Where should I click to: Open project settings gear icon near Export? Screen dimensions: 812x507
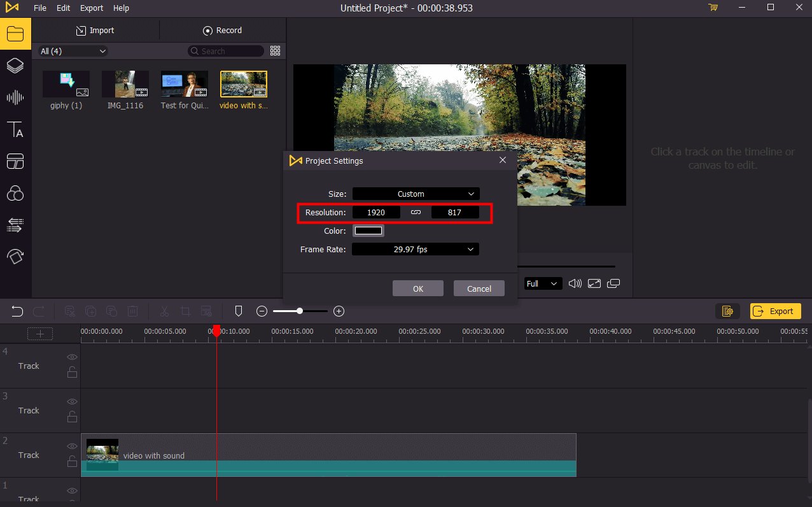727,311
